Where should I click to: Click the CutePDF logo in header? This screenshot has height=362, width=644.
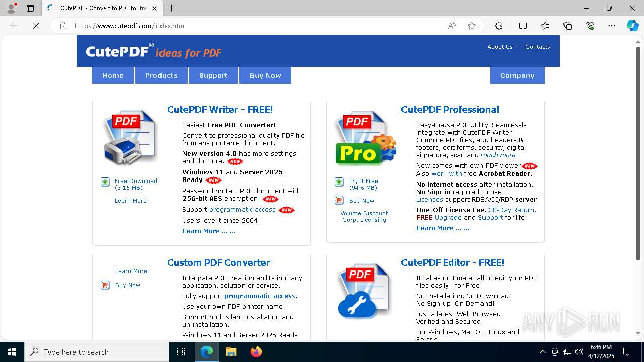pos(153,51)
